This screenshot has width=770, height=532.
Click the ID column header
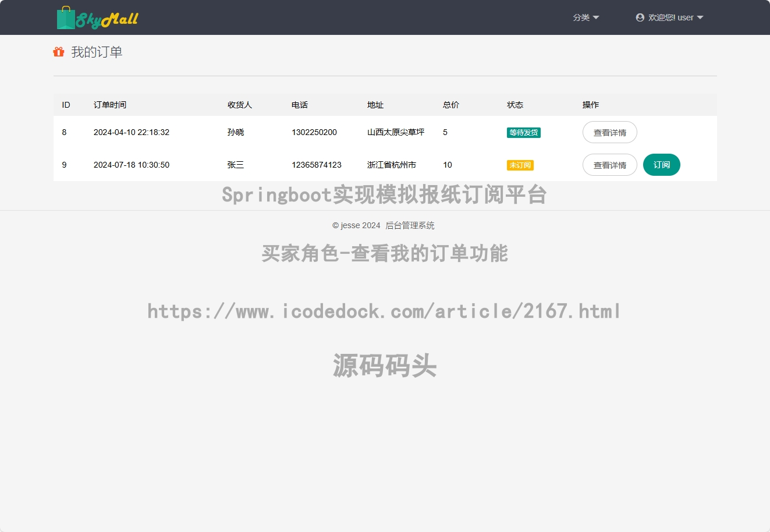click(66, 105)
